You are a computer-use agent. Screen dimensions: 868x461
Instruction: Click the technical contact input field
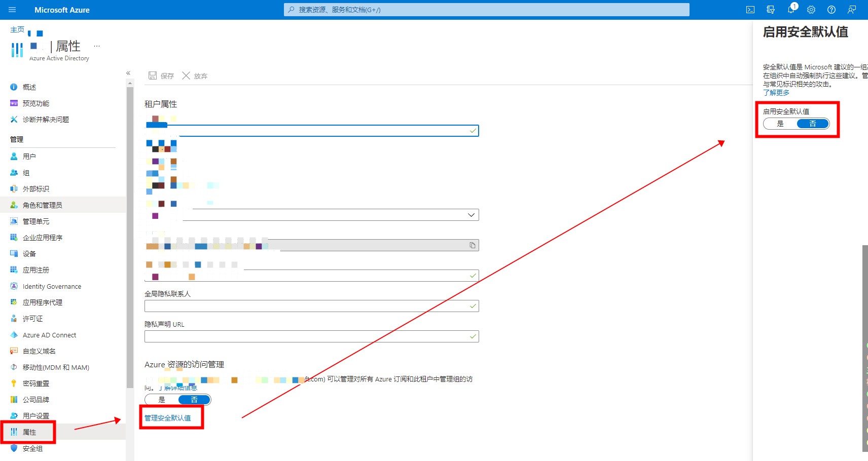pos(312,276)
